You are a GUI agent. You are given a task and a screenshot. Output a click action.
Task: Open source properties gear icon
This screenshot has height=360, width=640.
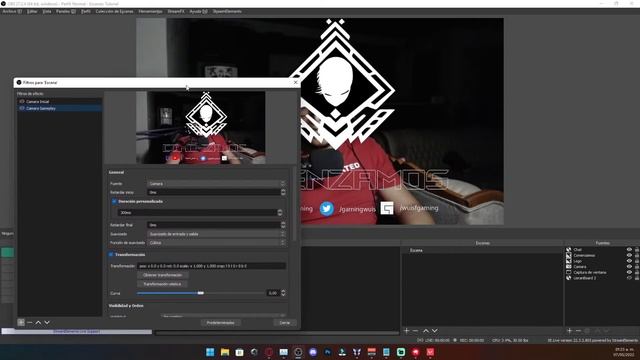pyautogui.click(x=587, y=331)
